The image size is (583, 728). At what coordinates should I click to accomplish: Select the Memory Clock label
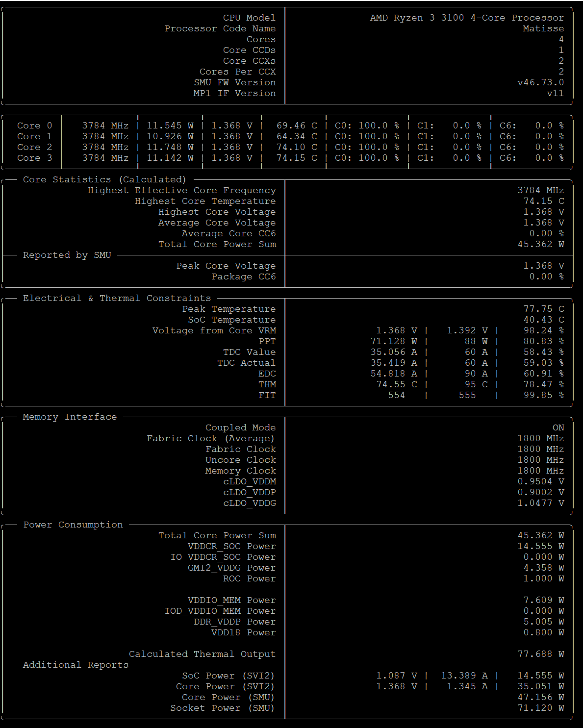click(x=240, y=471)
